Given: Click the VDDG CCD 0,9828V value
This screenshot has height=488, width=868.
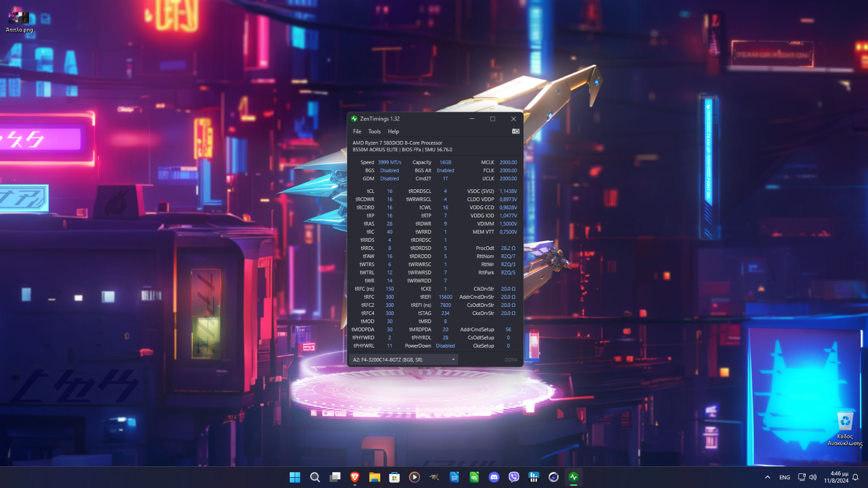Looking at the screenshot, I should pyautogui.click(x=508, y=207).
